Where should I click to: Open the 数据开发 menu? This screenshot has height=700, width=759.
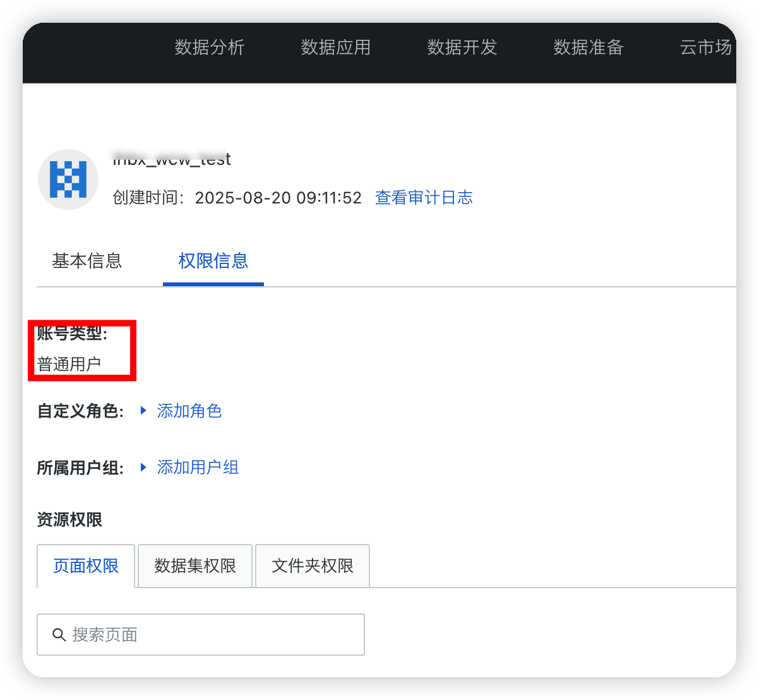(462, 47)
